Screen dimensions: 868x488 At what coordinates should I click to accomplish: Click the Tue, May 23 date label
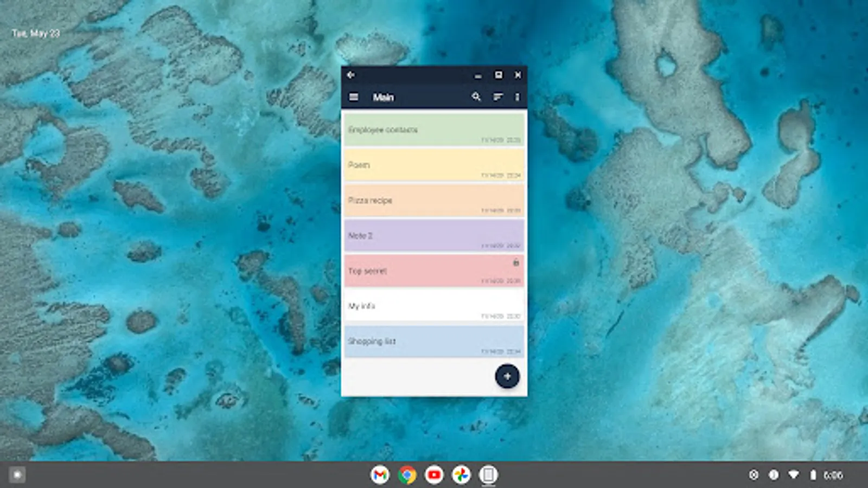coord(36,33)
